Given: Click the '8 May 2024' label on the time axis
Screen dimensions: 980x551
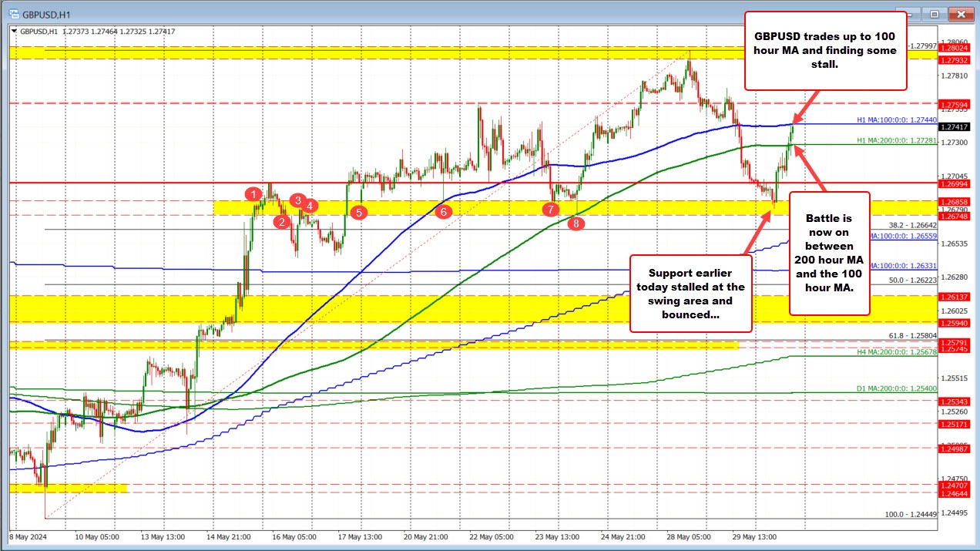Looking at the screenshot, I should (27, 536).
